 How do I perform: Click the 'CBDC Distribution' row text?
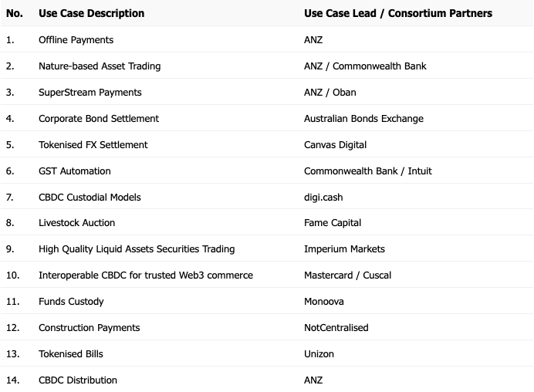[78, 380]
